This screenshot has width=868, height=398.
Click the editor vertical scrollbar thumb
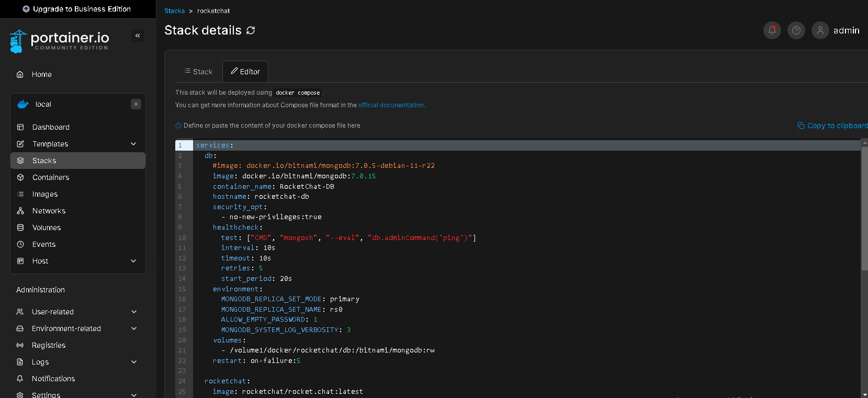(864, 208)
